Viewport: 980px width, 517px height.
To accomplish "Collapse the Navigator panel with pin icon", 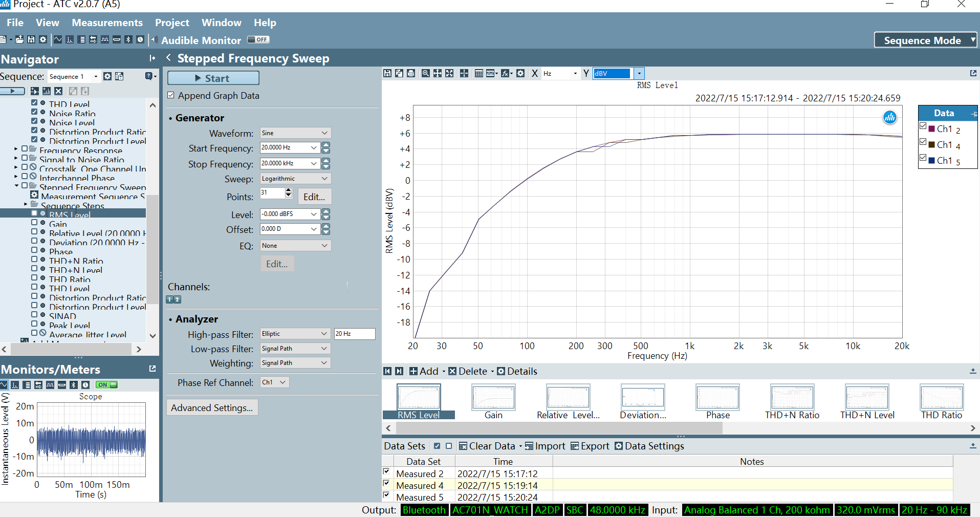I will pos(152,58).
